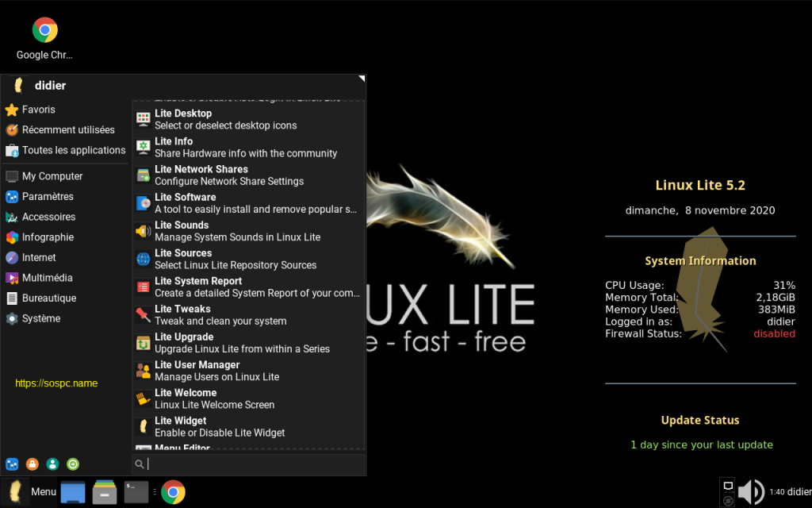Click 'Linux Lite Welcome Screen' text
This screenshot has height=508, width=812.
[x=214, y=406]
